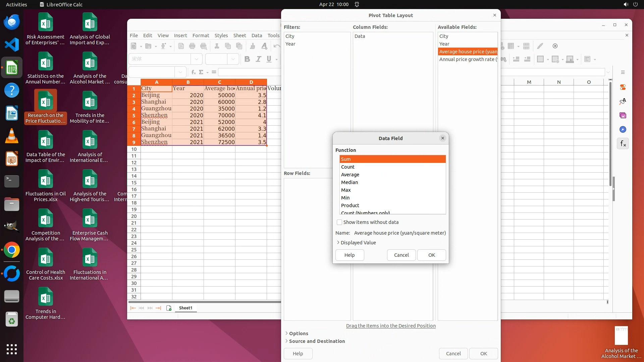Click the Background Color toolbar swatch
Image resolution: width=644 pixels, height=362 pixels.
click(x=570, y=59)
